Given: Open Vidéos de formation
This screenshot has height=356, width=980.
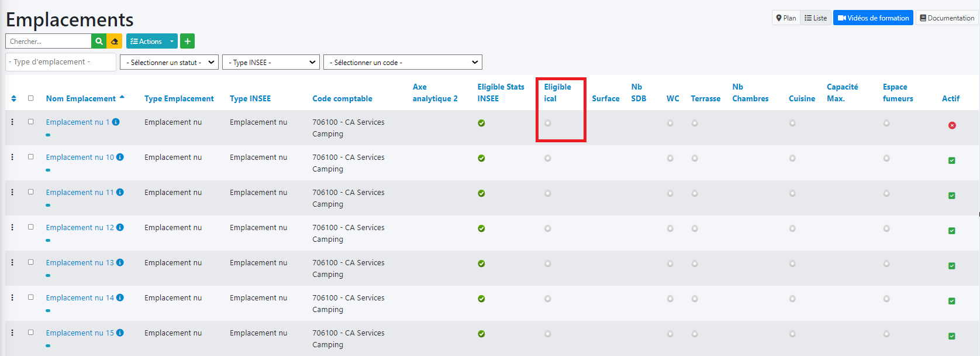Looking at the screenshot, I should click(873, 18).
